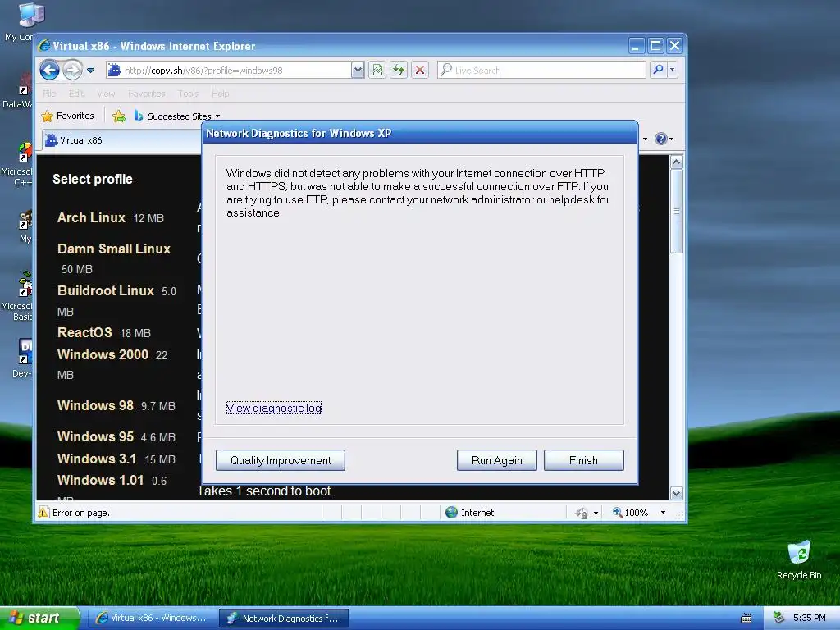Screen dimensions: 840x630
Task: Open the Favorites star button
Action: click(67, 116)
